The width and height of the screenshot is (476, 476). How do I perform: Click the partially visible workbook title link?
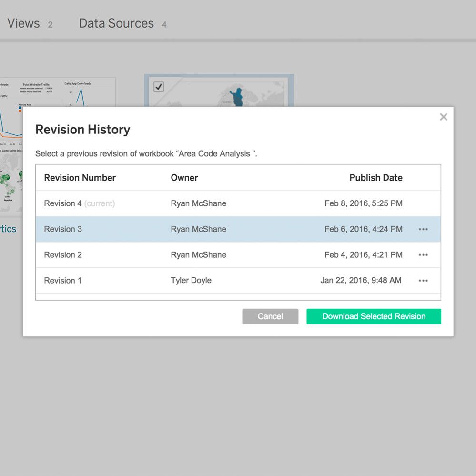8,229
